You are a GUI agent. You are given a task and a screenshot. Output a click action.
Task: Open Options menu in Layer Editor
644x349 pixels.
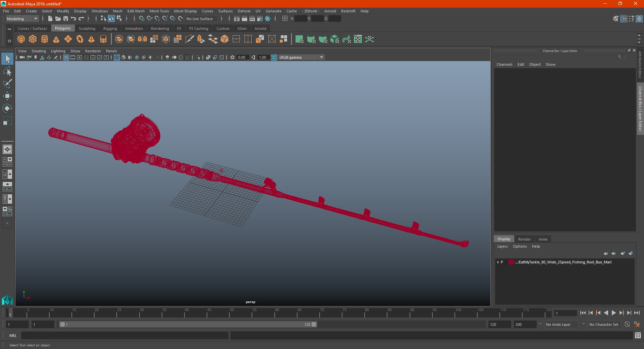tap(520, 246)
